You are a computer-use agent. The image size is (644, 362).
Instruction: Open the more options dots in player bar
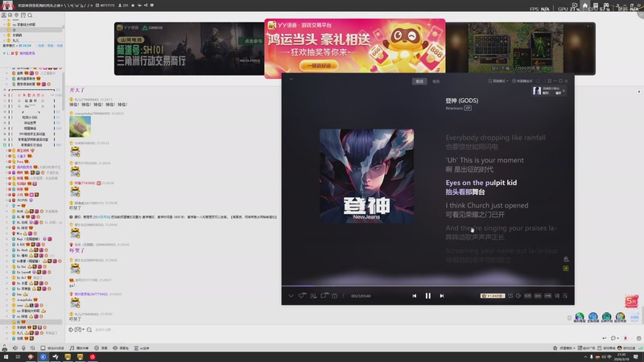344,295
